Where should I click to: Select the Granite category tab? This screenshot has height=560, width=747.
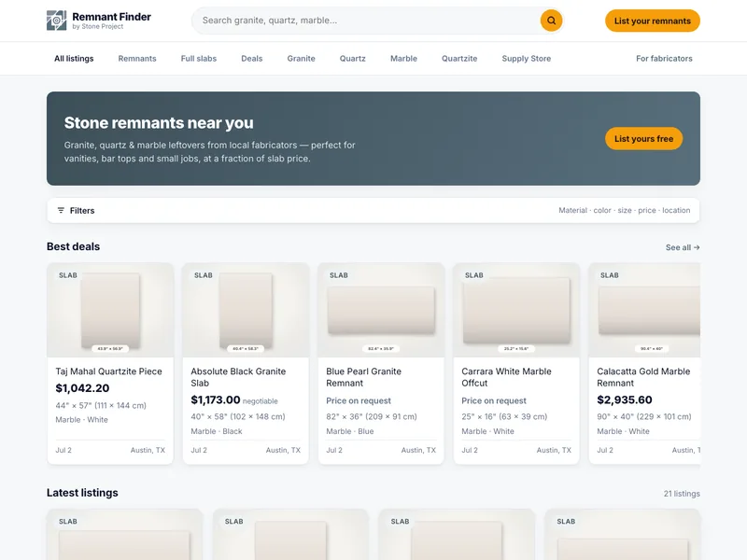point(301,59)
